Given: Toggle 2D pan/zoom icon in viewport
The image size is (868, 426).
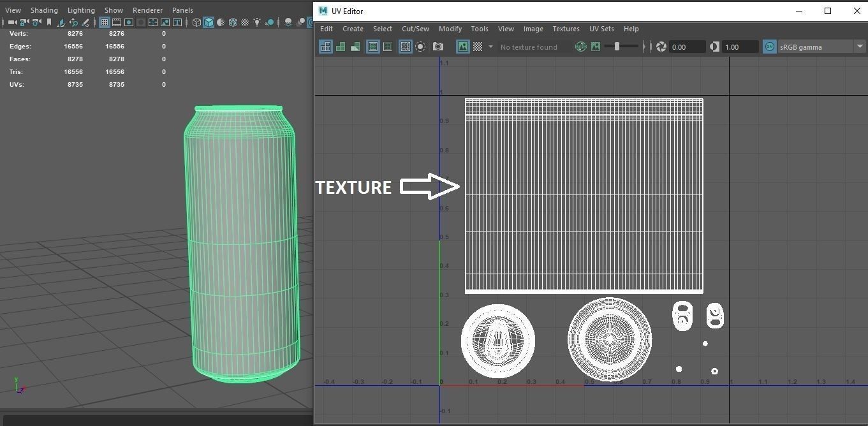Looking at the screenshot, I should tap(73, 22).
